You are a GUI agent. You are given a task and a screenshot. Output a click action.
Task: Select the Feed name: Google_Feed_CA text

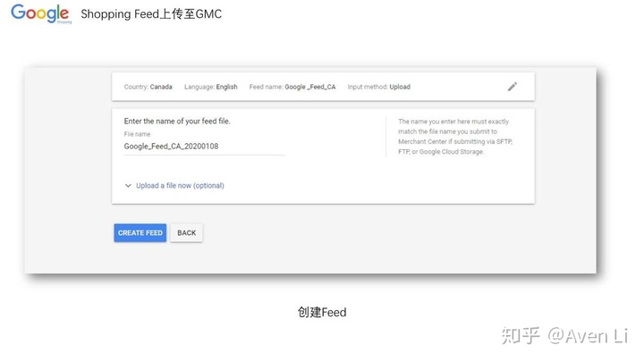pyautogui.click(x=292, y=87)
